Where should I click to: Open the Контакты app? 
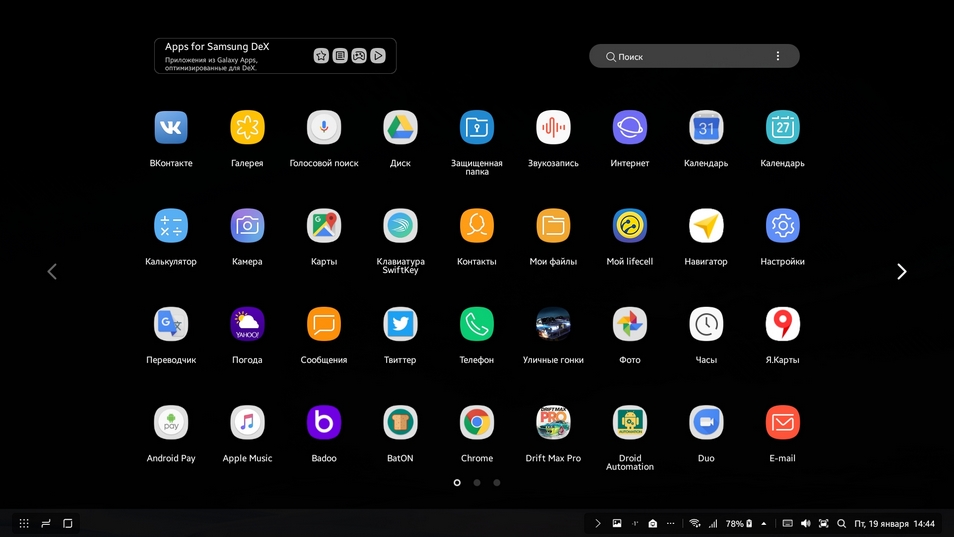[477, 226]
